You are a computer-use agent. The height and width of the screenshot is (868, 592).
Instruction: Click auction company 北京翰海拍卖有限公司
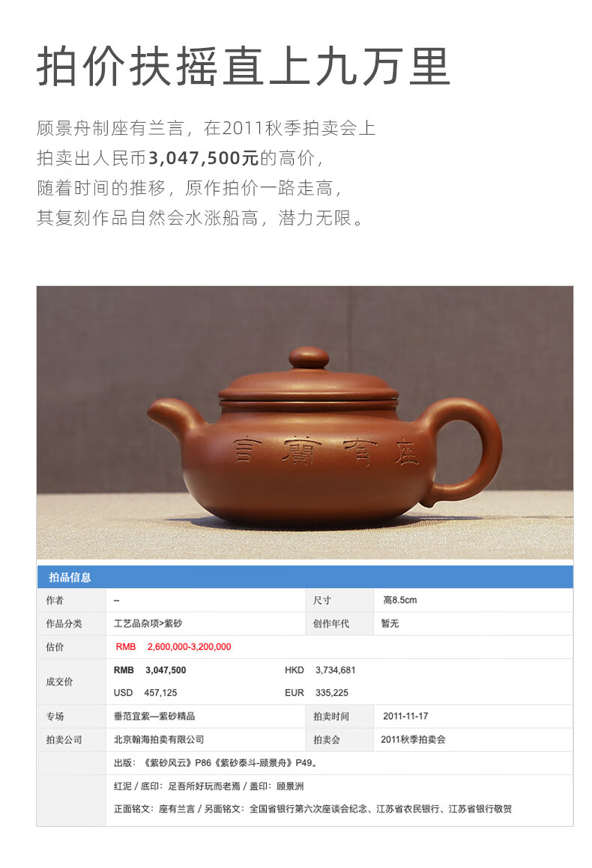[x=159, y=739]
